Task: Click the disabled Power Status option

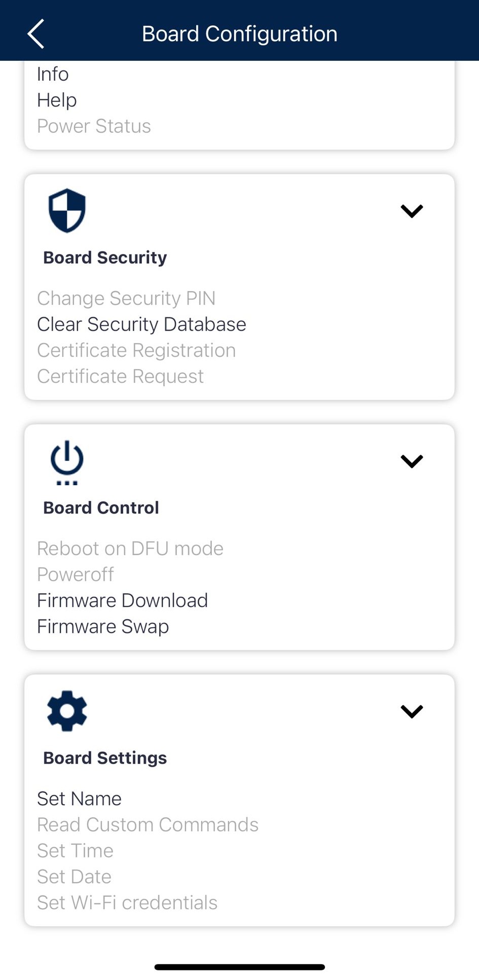Action: coord(94,126)
